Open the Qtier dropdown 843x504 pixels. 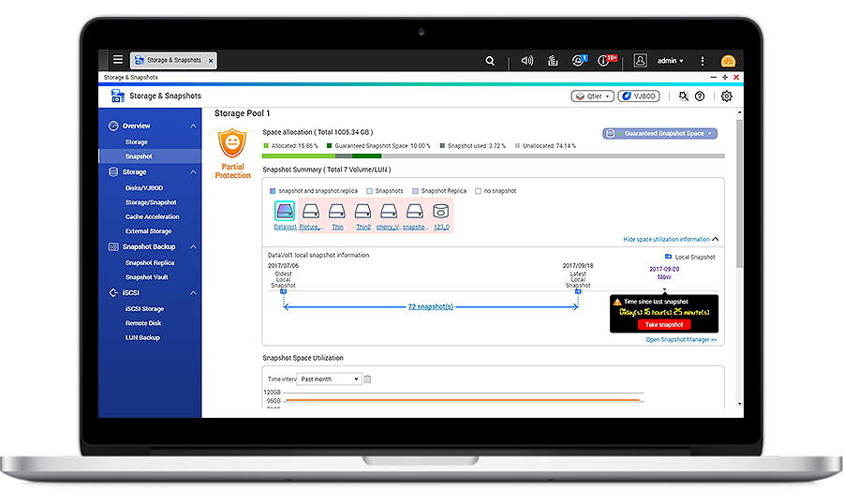(x=592, y=96)
